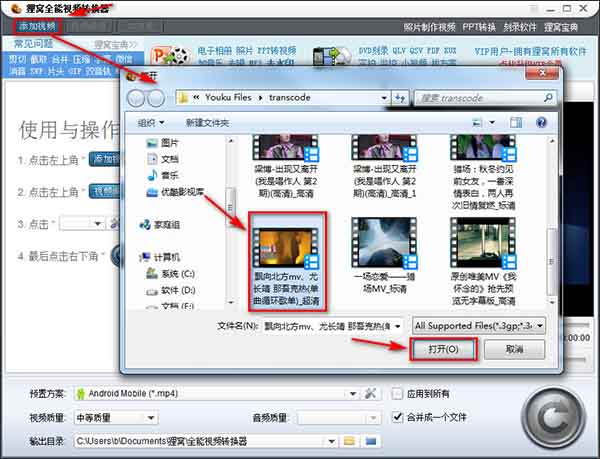Open the 刻录软件 menu item
This screenshot has height=459, width=600.
(520, 27)
